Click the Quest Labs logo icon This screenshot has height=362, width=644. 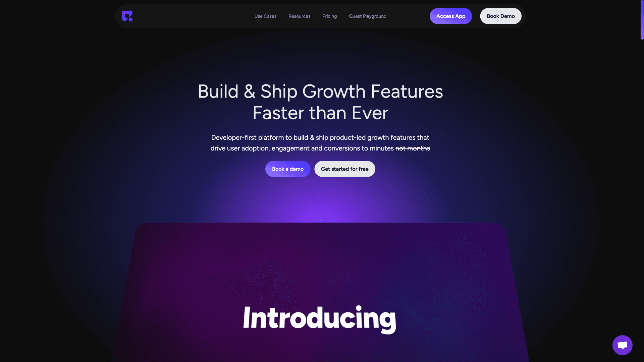click(x=127, y=16)
